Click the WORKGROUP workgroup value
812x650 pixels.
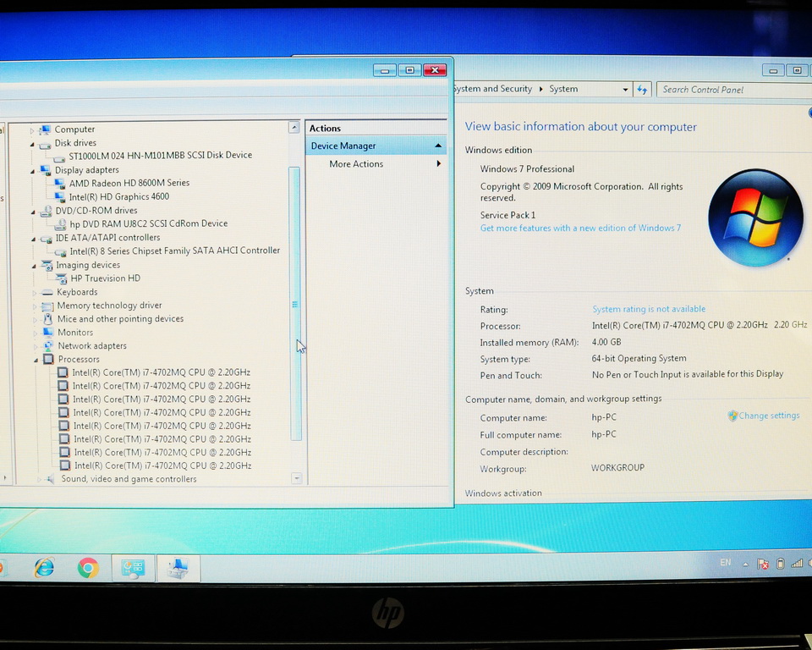click(x=617, y=467)
